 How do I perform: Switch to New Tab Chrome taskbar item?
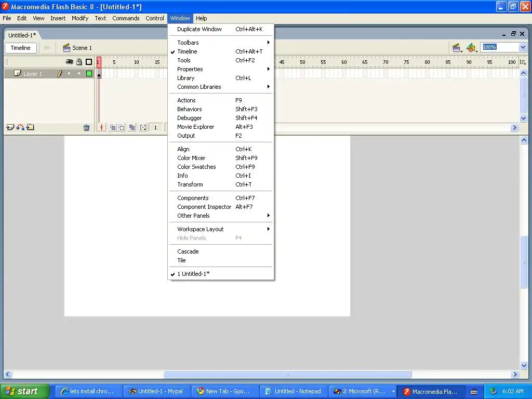coord(225,391)
